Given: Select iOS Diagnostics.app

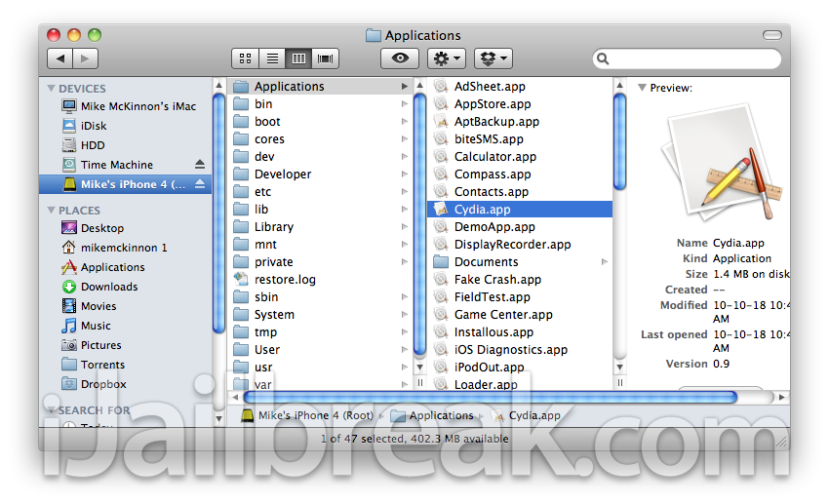Looking at the screenshot, I should pyautogui.click(x=520, y=350).
